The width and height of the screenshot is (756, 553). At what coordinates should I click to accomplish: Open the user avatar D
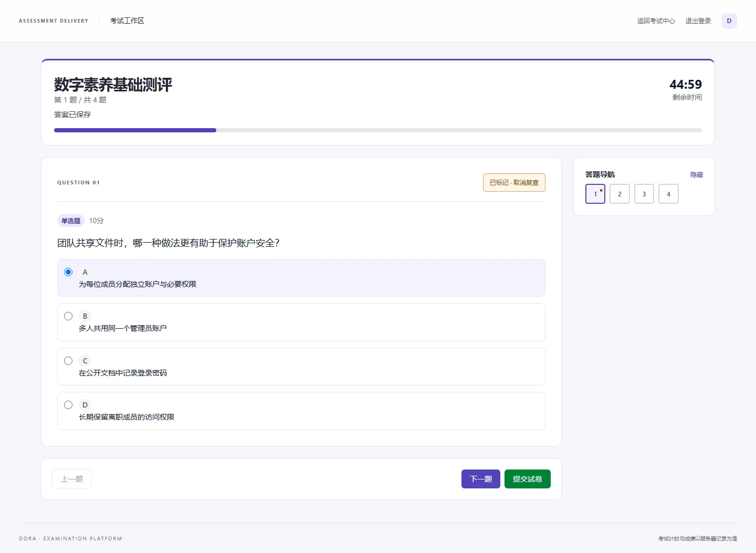pyautogui.click(x=729, y=21)
